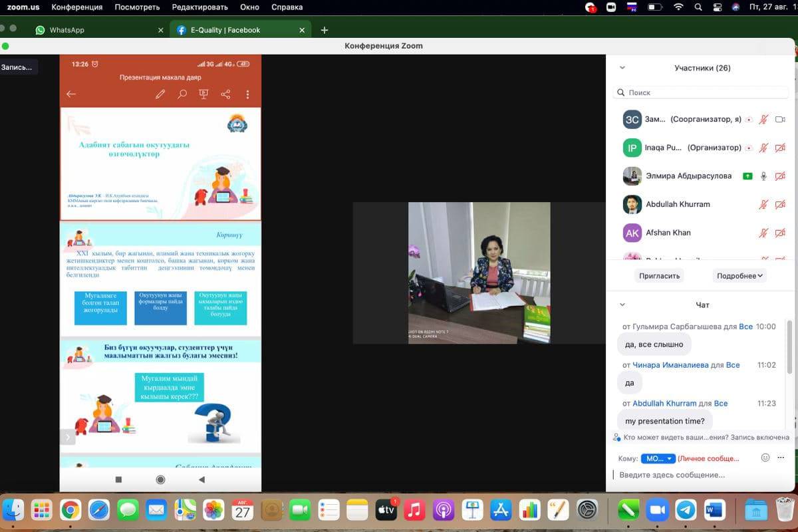
Task: Click the emoji smiley icon in chat
Action: (765, 458)
